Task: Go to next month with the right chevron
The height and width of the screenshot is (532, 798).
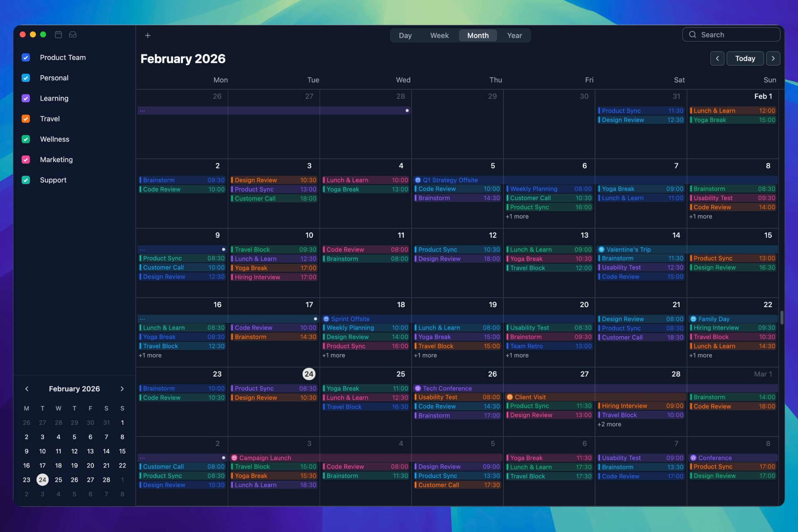Action: click(773, 58)
